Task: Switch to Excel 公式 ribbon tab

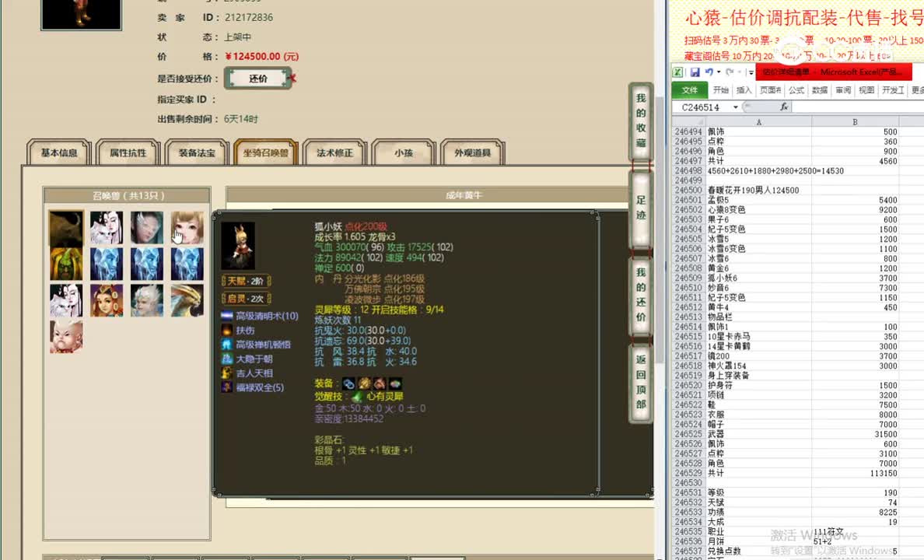Action: point(796,90)
